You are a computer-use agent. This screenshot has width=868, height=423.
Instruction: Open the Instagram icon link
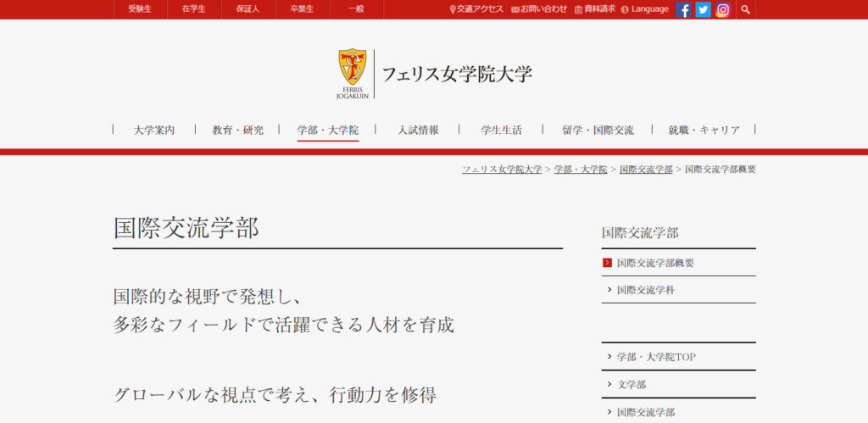(x=723, y=9)
